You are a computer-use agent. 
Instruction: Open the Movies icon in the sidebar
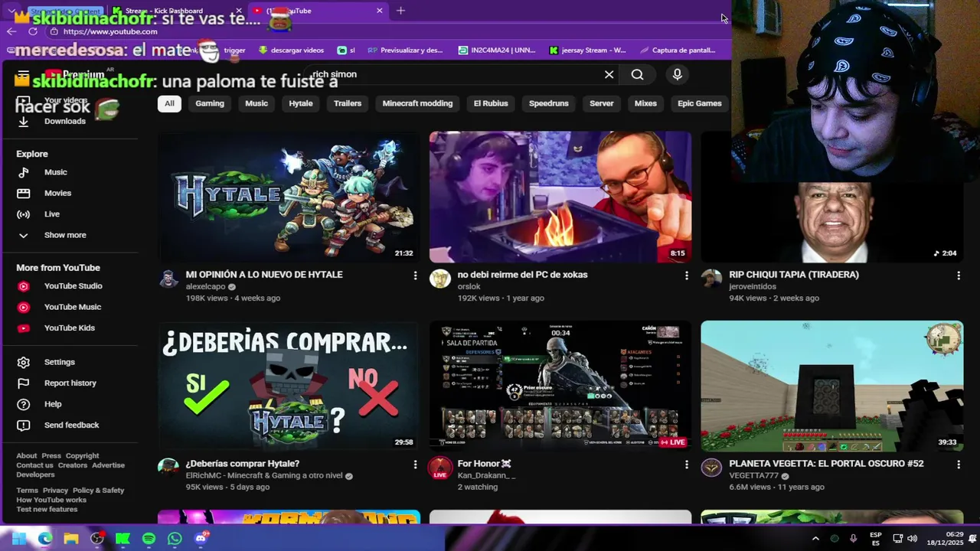(24, 193)
